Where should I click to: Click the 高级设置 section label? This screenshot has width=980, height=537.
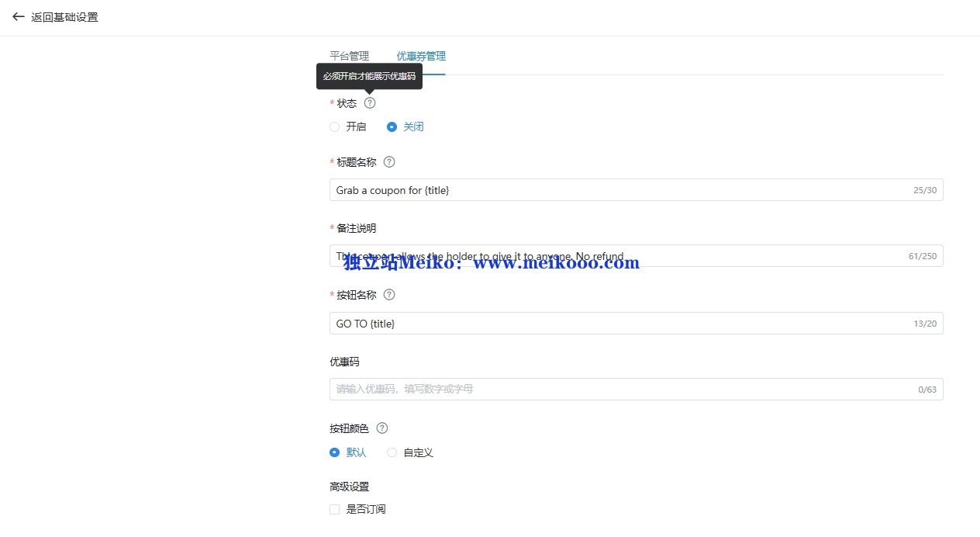[x=349, y=486]
